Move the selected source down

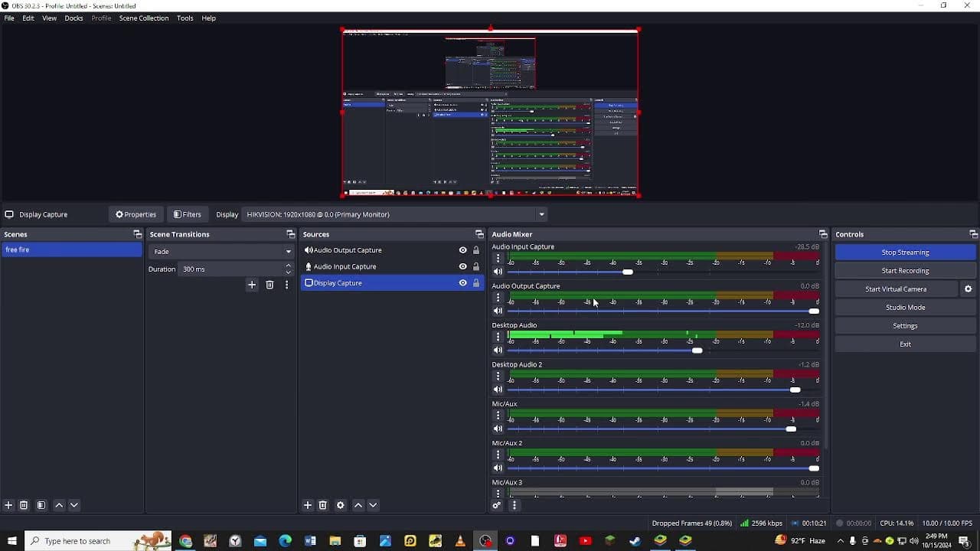[x=374, y=505]
